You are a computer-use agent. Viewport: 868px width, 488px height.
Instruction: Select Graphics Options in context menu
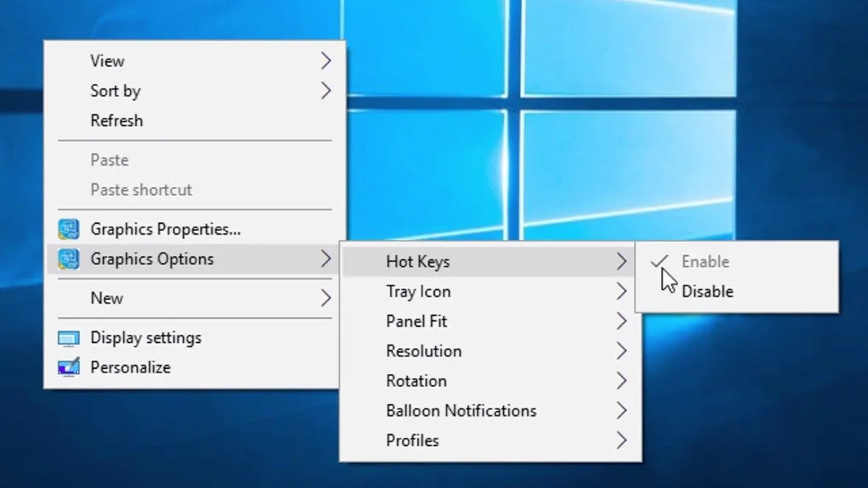[x=194, y=259]
